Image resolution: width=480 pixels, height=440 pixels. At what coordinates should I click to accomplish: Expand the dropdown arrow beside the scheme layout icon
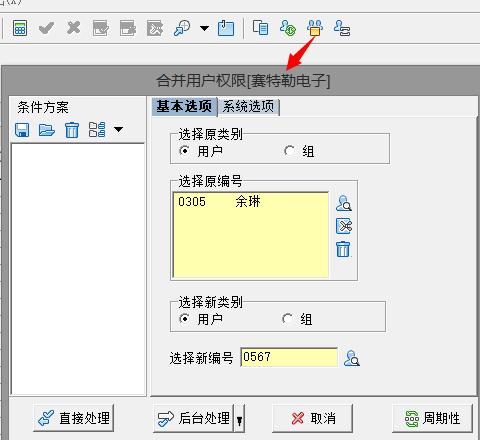(118, 129)
